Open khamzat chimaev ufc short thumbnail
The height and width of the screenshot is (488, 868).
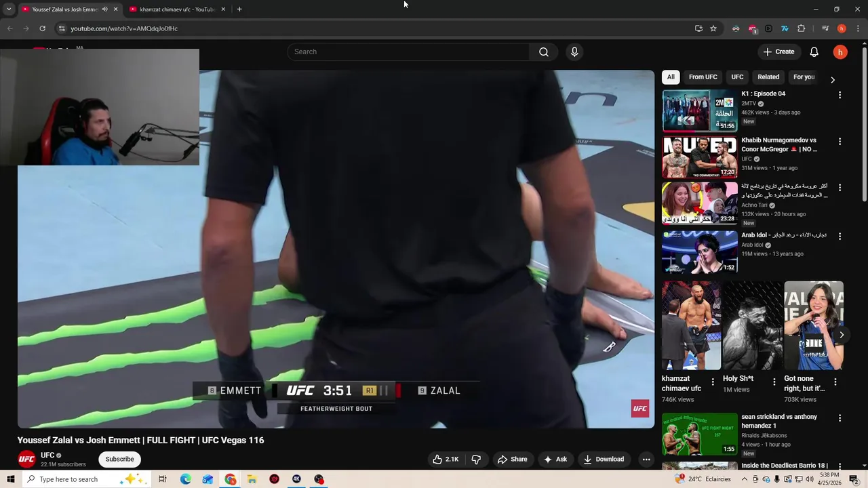[692, 325]
